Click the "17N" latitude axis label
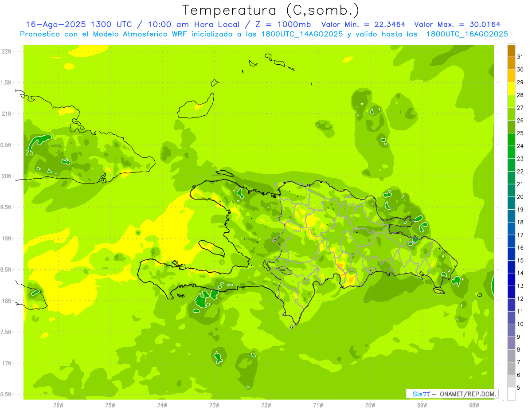The width and height of the screenshot is (532, 411). [7, 363]
